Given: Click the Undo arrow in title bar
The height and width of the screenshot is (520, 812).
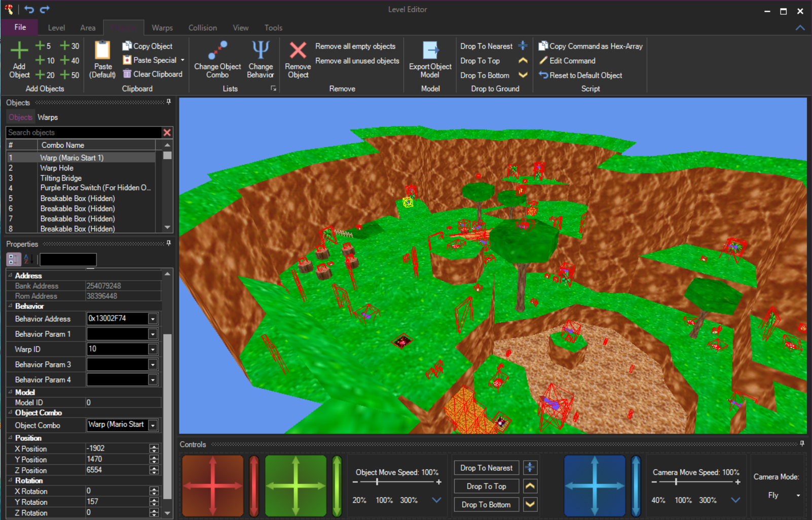Looking at the screenshot, I should click(29, 9).
